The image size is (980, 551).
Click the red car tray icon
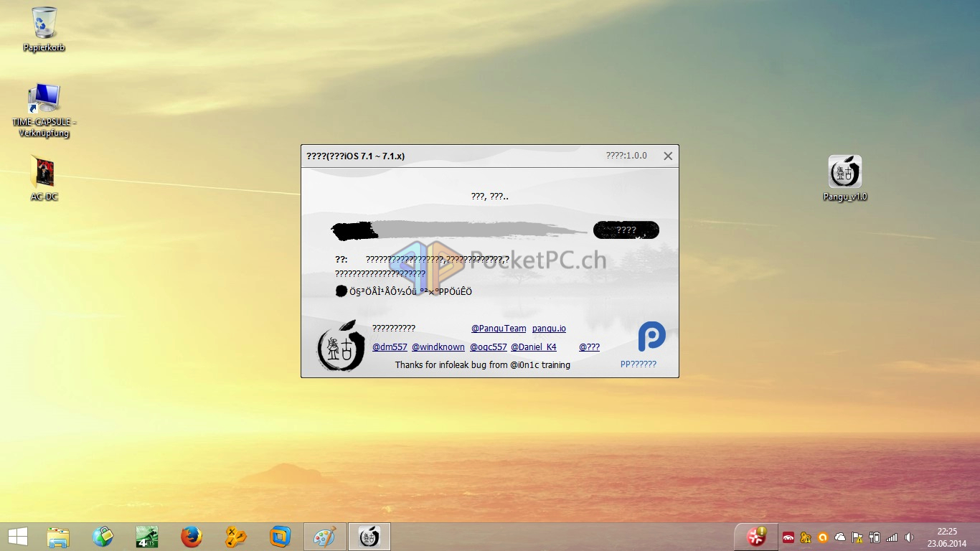click(788, 537)
